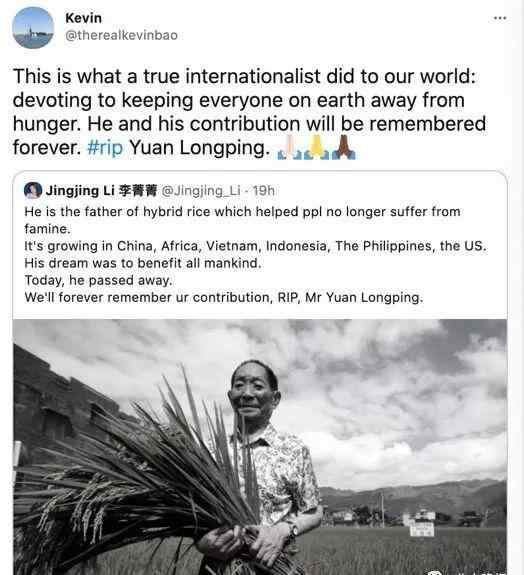Viewport: 524px width, 575px height.
Task: Click the light-skin folded hands emoji
Action: (290, 147)
